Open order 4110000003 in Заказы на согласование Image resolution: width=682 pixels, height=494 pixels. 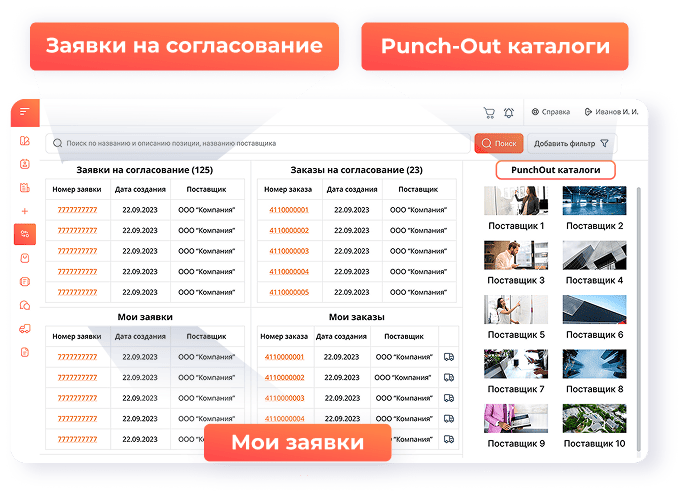point(289,251)
